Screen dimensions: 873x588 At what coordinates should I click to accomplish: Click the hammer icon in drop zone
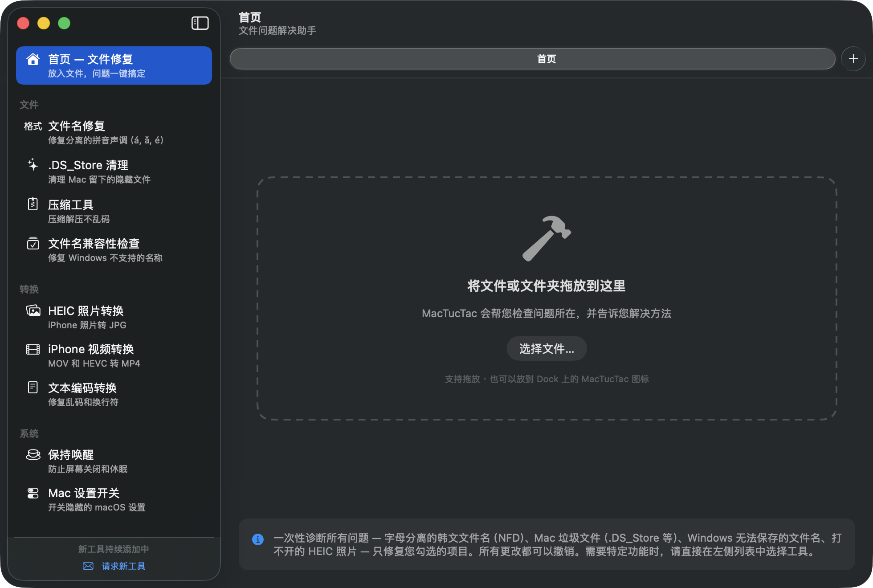[547, 238]
